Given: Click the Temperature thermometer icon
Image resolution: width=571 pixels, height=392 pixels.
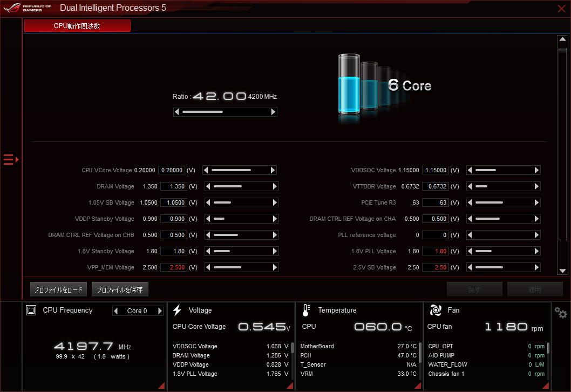Looking at the screenshot, I should [306, 310].
